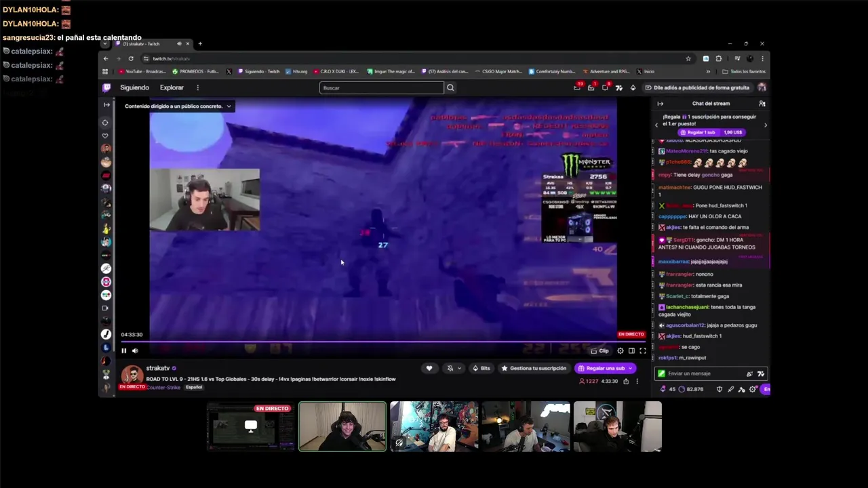The width and height of the screenshot is (868, 488).
Task: Open YouTube - Broadcas... bookmark
Action: click(x=142, y=71)
